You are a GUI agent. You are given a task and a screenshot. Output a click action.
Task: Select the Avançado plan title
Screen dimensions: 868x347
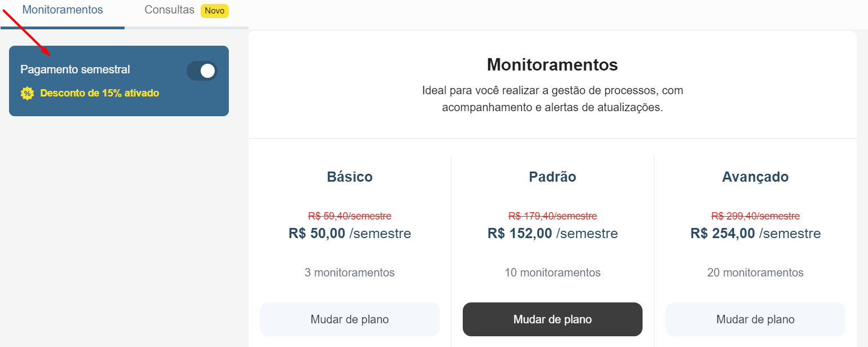[x=755, y=177]
